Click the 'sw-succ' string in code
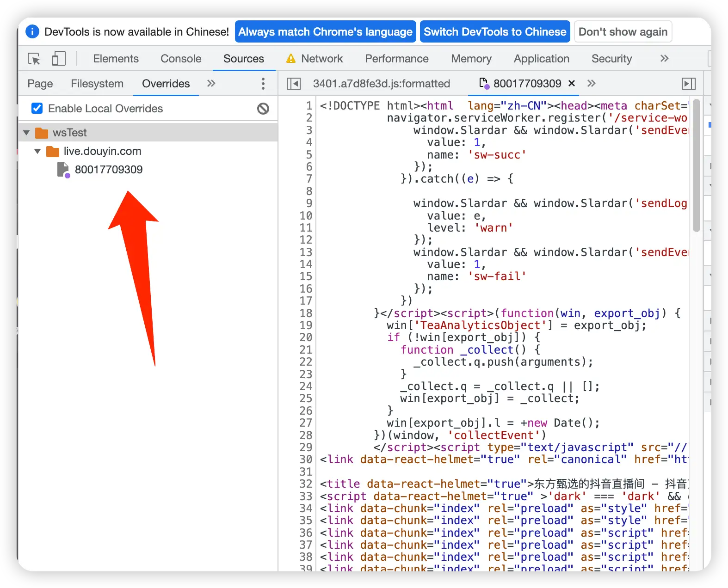 (497, 155)
